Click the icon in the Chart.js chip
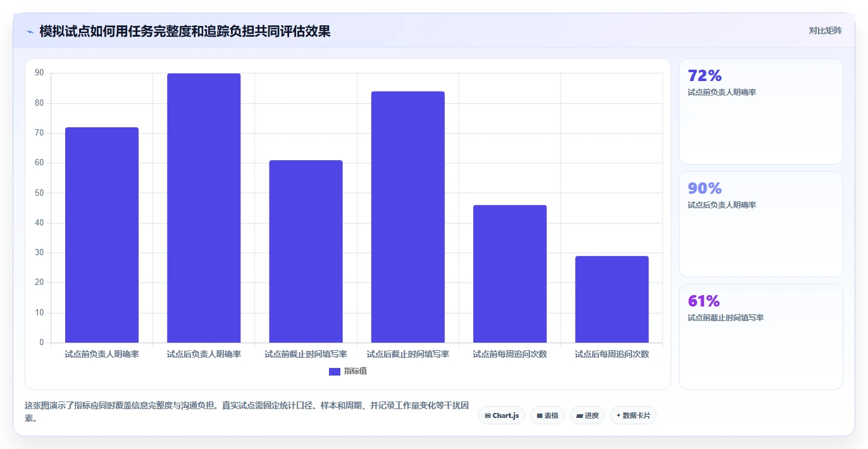Image resolution: width=868 pixels, height=449 pixels. (x=488, y=416)
